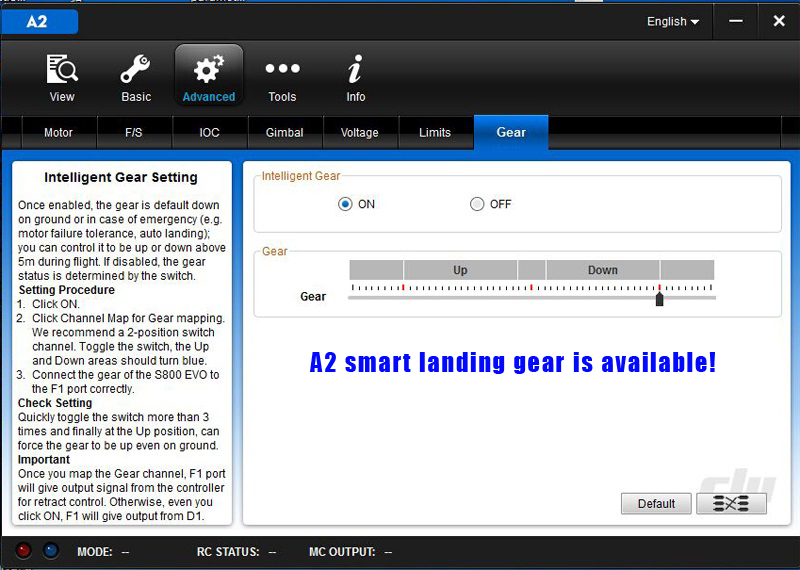The image size is (800, 570).
Task: Click the 'Setting Procedure' heading
Action: pos(67,290)
